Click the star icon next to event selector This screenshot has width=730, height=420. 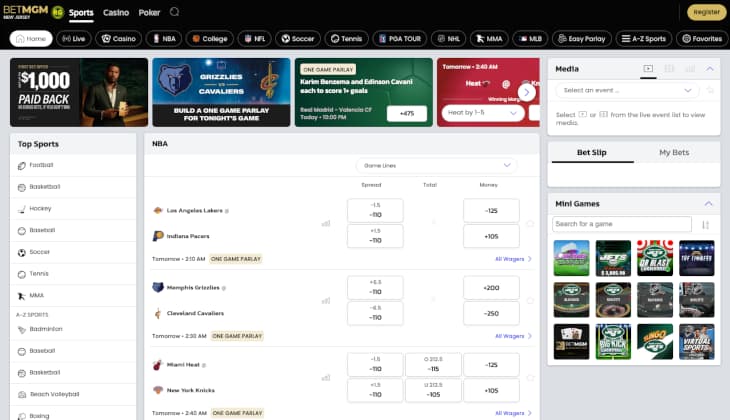pyautogui.click(x=710, y=90)
